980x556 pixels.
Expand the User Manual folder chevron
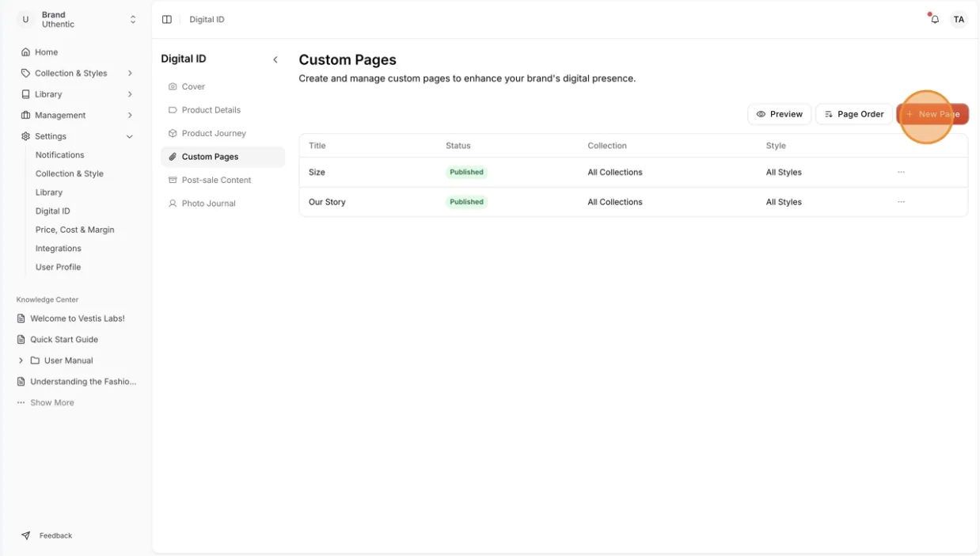[x=21, y=360]
